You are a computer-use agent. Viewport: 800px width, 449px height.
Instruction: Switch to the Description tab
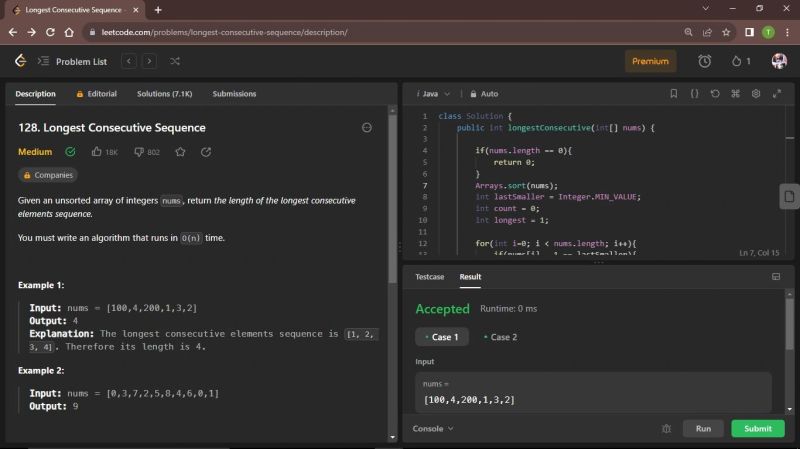35,94
